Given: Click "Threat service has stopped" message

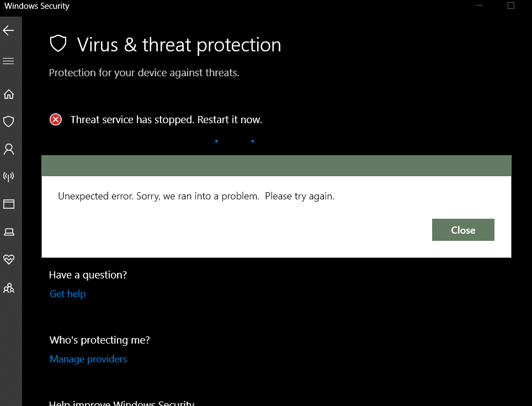Looking at the screenshot, I should coord(166,119).
